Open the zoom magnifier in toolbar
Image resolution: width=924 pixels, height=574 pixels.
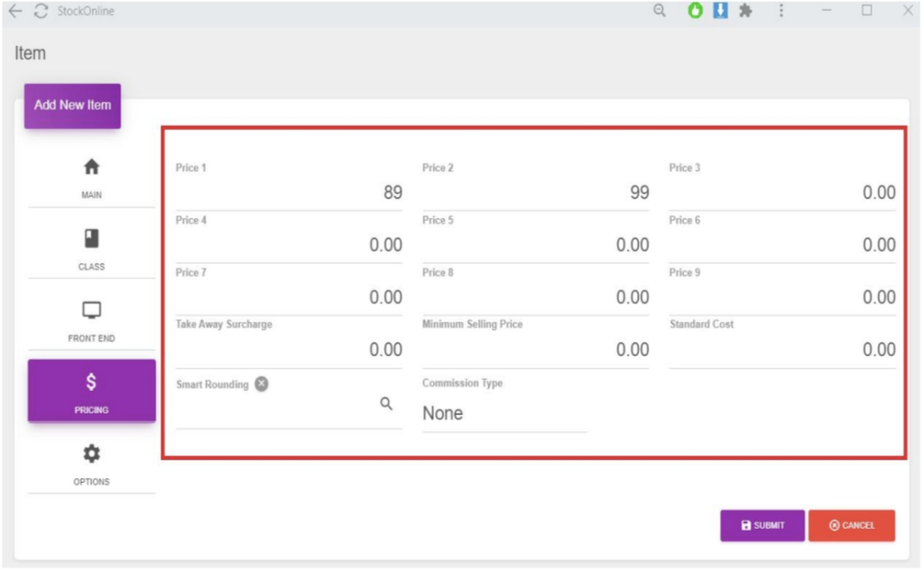(660, 11)
